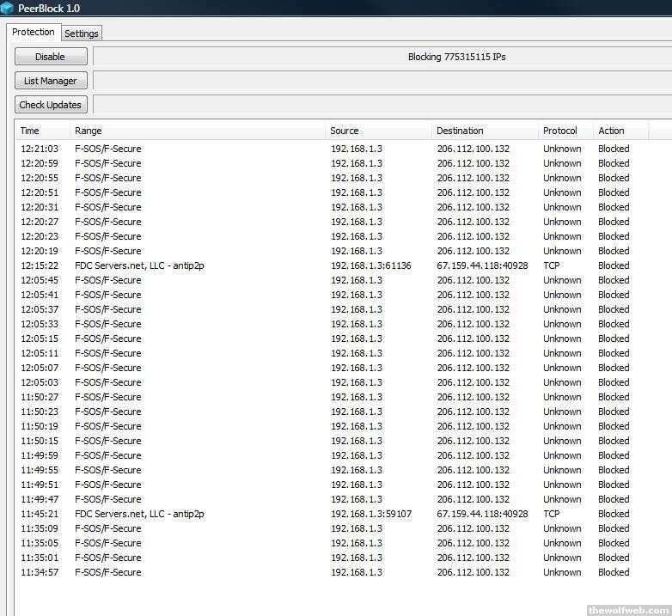Image resolution: width=672 pixels, height=616 pixels.
Task: Select the Protection tab
Action: pyautogui.click(x=34, y=33)
